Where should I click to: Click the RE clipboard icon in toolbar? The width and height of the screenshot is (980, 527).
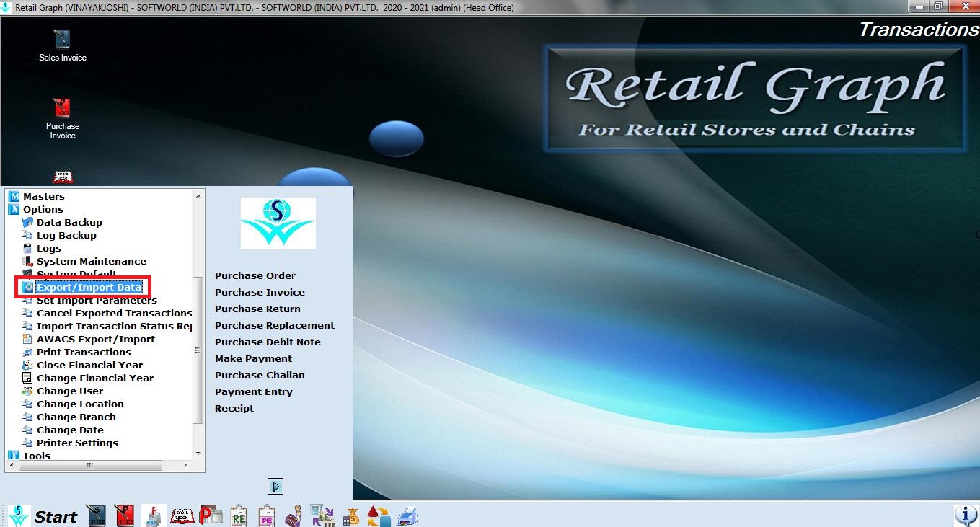pyautogui.click(x=239, y=515)
